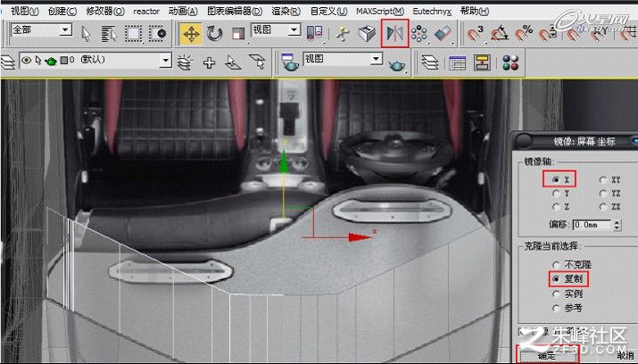
Task: Open the 创建(C) menu
Action: (x=62, y=11)
